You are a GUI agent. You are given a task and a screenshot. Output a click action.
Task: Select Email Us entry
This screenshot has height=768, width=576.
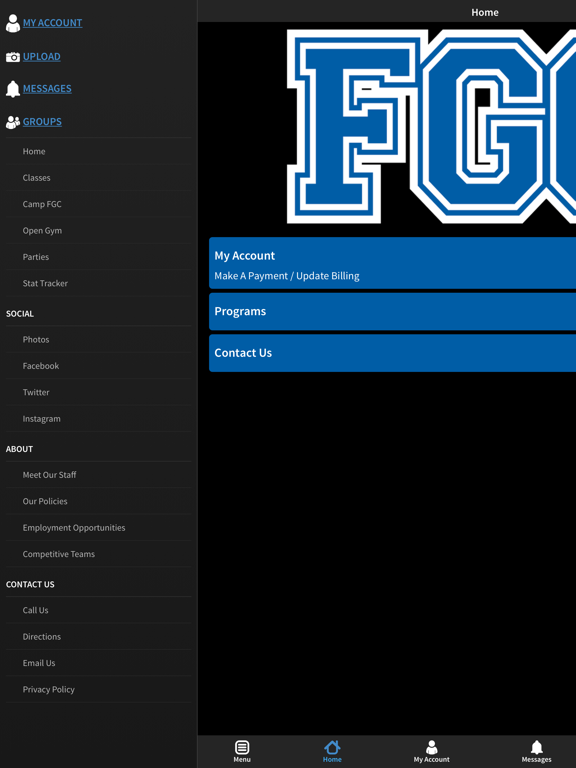[x=98, y=663]
